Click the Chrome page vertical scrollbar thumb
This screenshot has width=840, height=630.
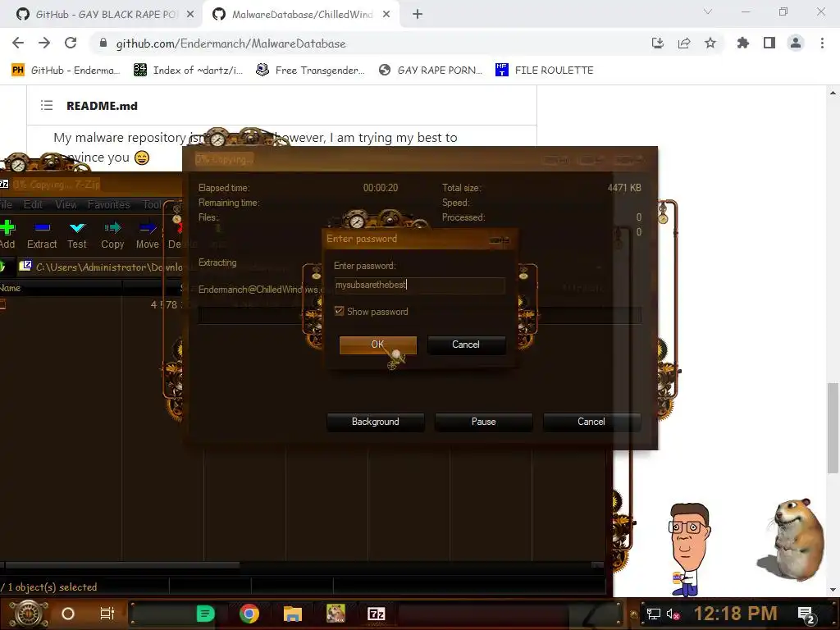pyautogui.click(x=832, y=427)
